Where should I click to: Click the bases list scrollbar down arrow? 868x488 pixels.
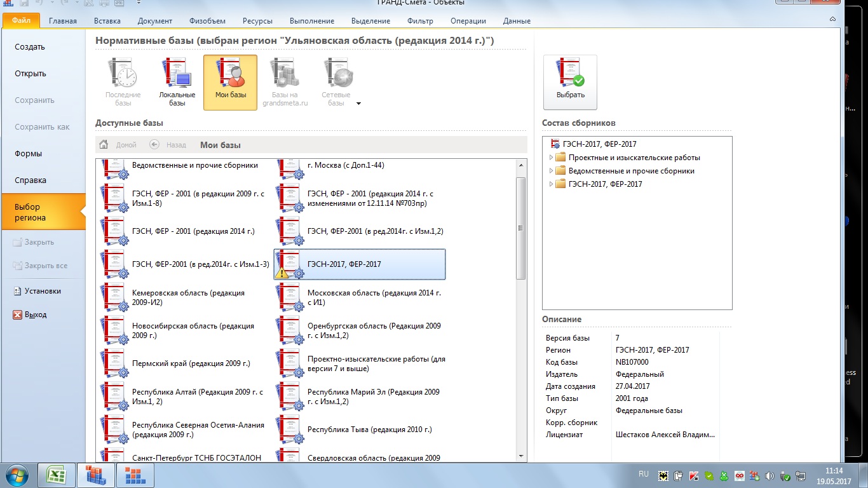coord(522,456)
